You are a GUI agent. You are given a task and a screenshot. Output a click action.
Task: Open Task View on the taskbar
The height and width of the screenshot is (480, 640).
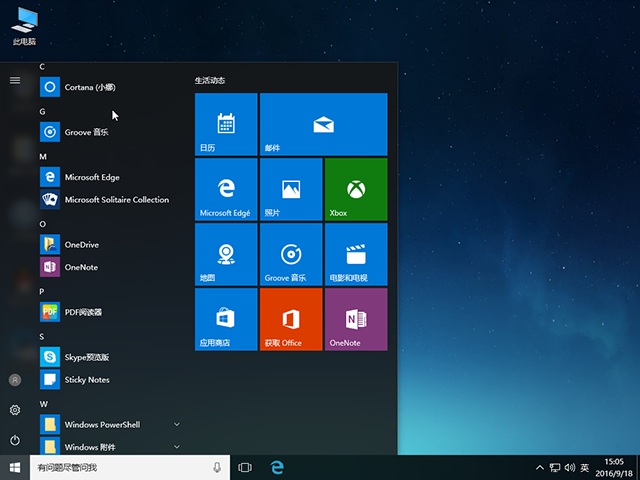[245, 467]
